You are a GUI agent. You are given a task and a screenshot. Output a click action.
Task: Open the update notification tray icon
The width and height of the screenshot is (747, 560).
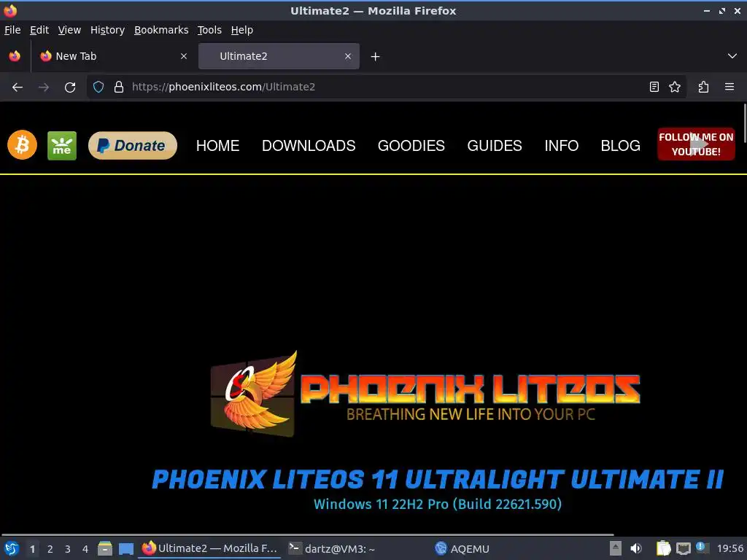[702, 547]
